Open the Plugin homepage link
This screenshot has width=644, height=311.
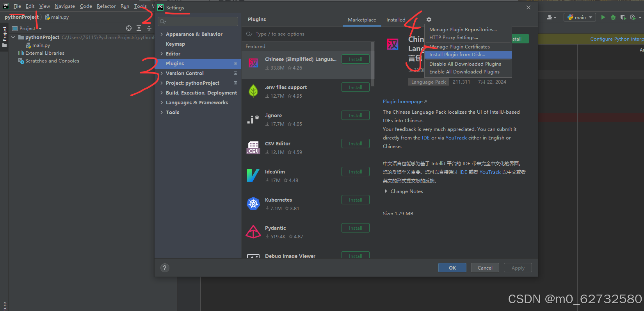coord(405,101)
